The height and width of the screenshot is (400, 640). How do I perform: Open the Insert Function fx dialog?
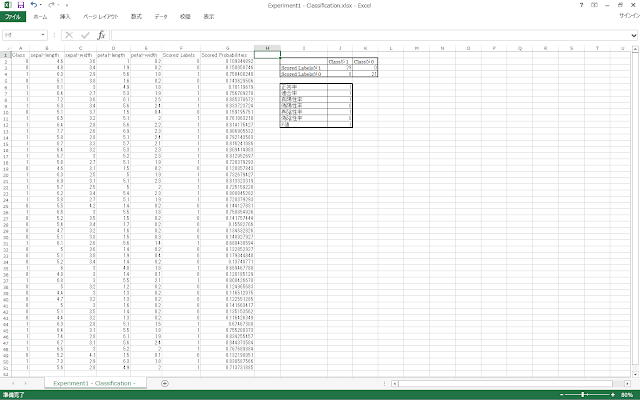(x=101, y=34)
